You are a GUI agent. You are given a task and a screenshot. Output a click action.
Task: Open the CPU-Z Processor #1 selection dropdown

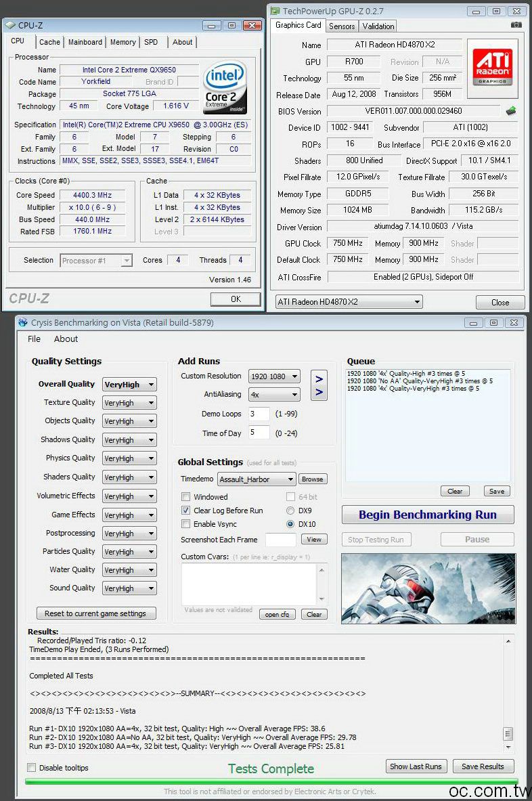point(96,261)
